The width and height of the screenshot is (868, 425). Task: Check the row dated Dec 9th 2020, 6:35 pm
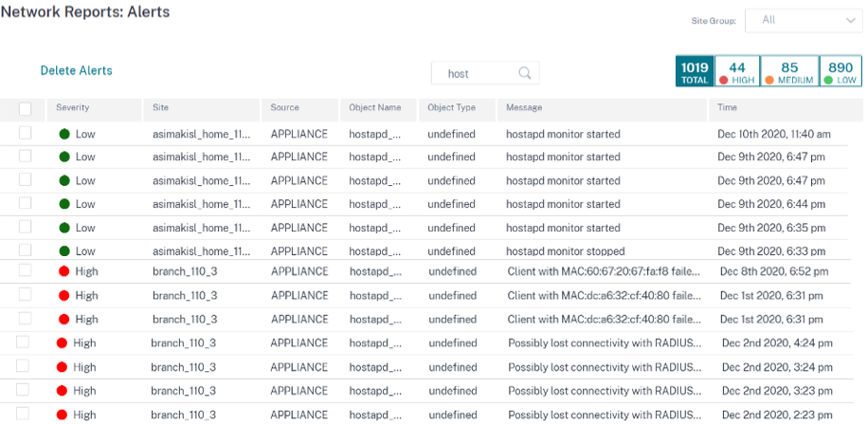pos(25,227)
